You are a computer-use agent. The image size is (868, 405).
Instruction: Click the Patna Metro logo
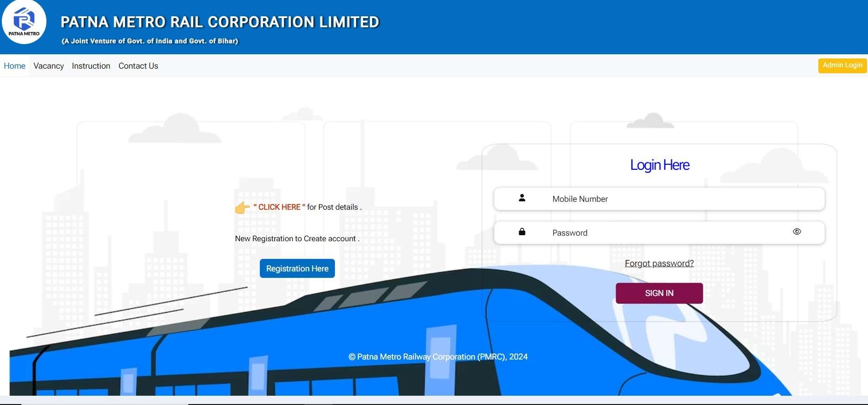point(24,22)
